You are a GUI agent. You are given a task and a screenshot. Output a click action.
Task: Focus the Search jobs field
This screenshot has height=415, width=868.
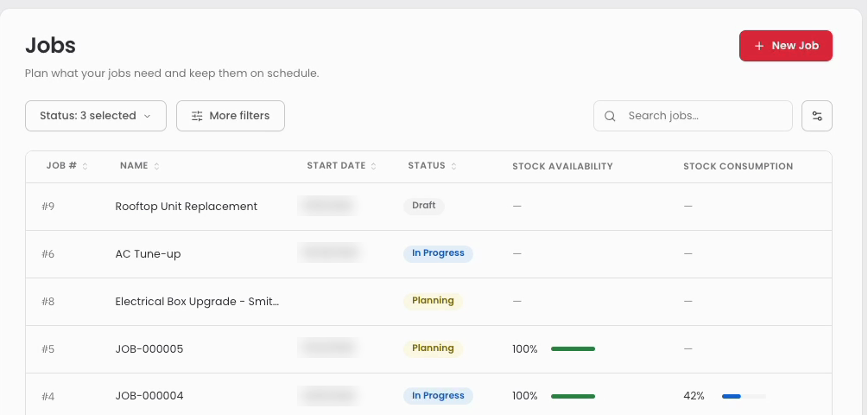point(693,116)
